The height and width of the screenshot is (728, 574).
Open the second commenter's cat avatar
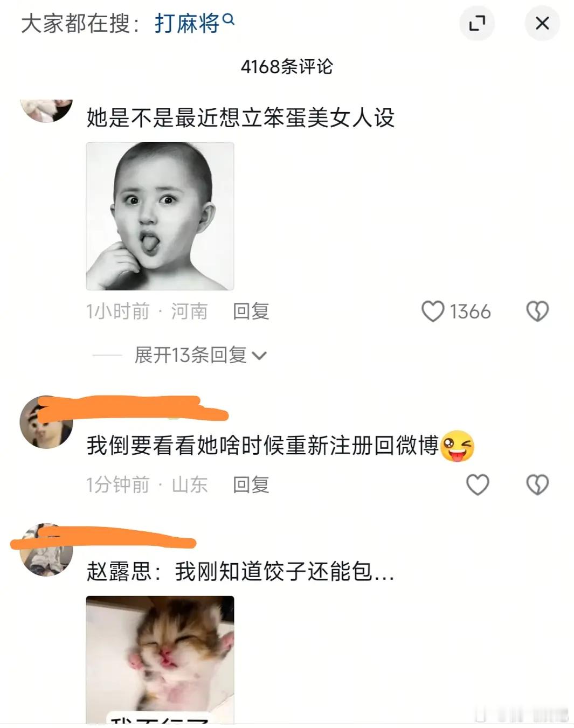pos(46,422)
